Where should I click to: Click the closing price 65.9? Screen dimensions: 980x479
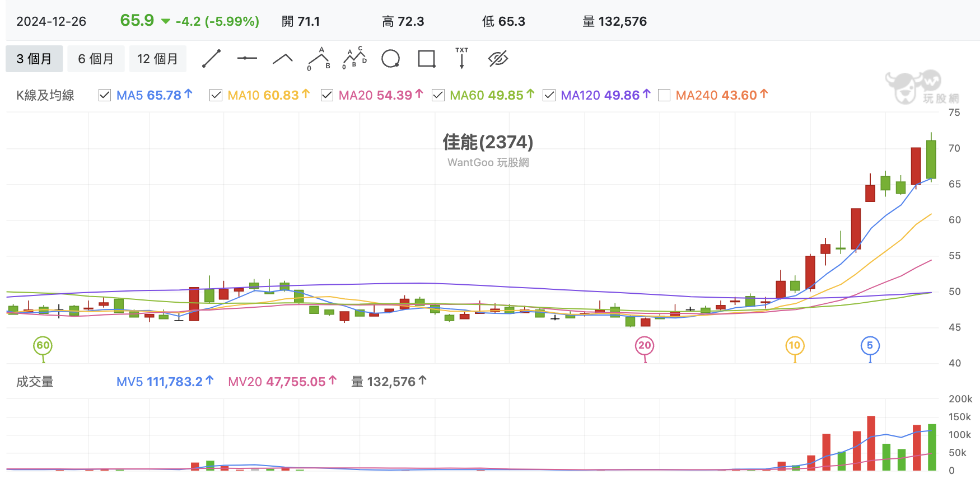point(137,20)
